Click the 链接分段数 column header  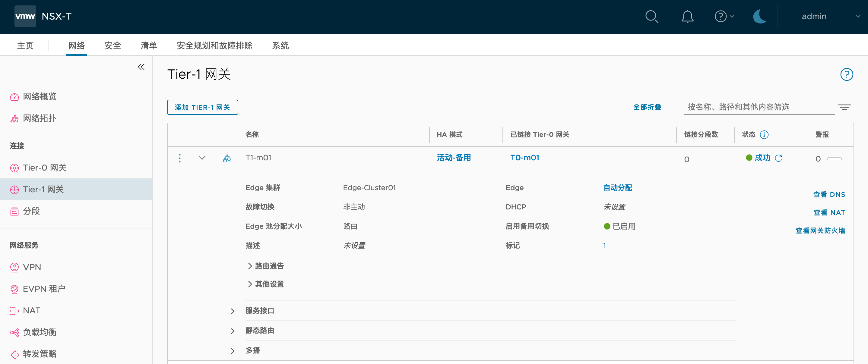coord(701,135)
